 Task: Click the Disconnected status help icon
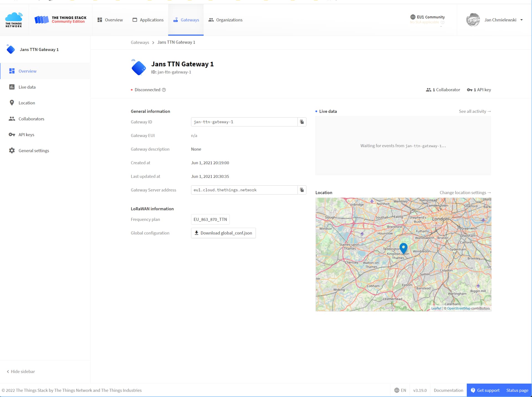pyautogui.click(x=164, y=90)
